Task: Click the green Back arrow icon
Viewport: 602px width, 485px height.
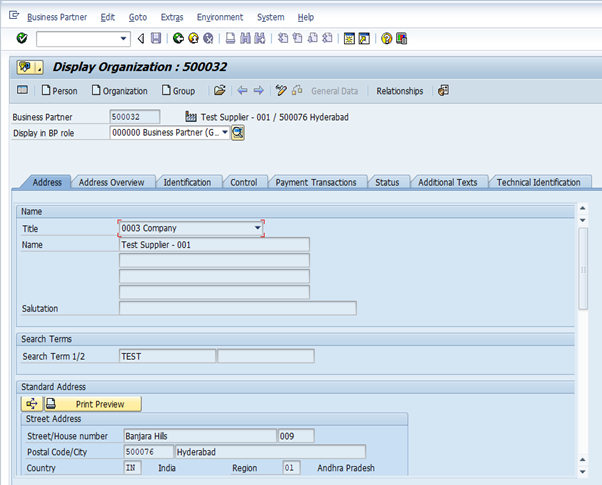Action: (178, 39)
